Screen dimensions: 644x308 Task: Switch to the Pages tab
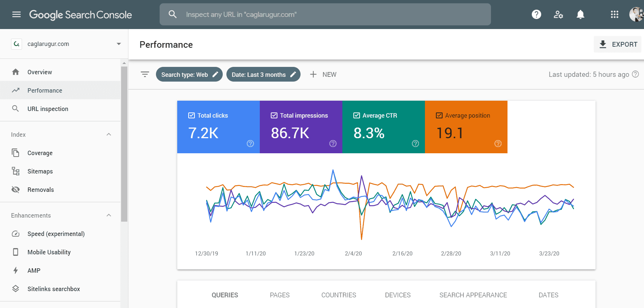click(280, 295)
